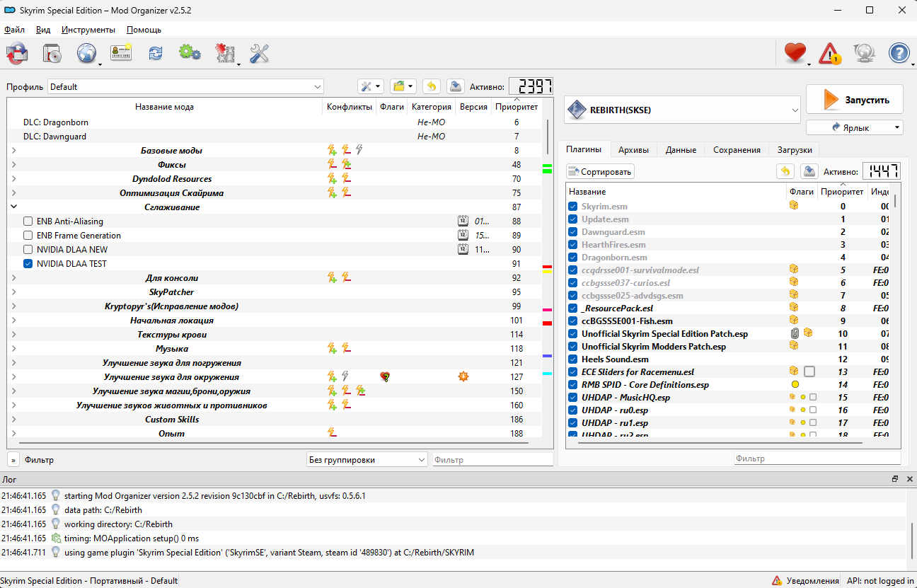The width and height of the screenshot is (917, 588).
Task: Click the Запустить launch button
Action: 855,100
